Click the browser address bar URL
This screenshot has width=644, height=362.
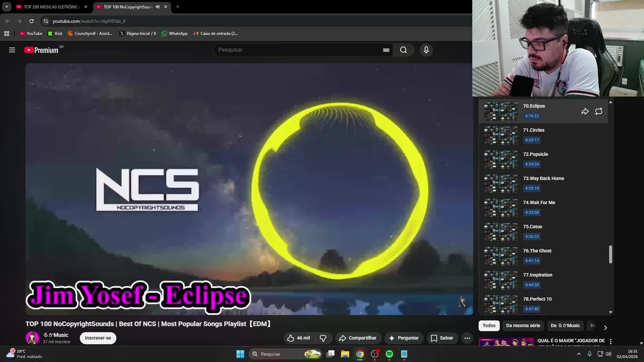coord(89,21)
